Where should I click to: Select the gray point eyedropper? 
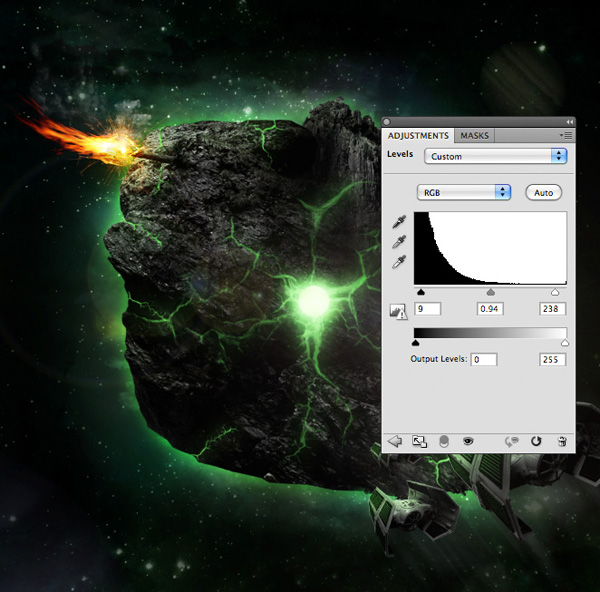coord(400,243)
